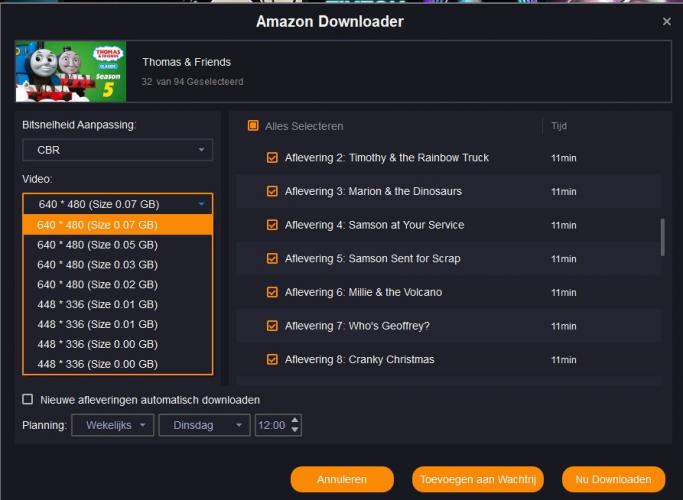Choose 640 * 480 (Size 0.03 GB) option
683x500 pixels.
118,265
